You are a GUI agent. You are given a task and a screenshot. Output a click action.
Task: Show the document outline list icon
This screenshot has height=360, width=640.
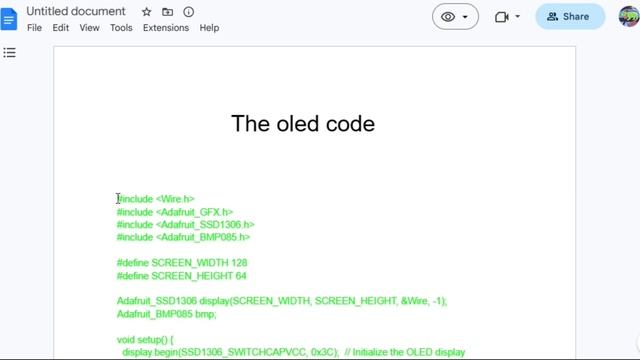(9, 53)
